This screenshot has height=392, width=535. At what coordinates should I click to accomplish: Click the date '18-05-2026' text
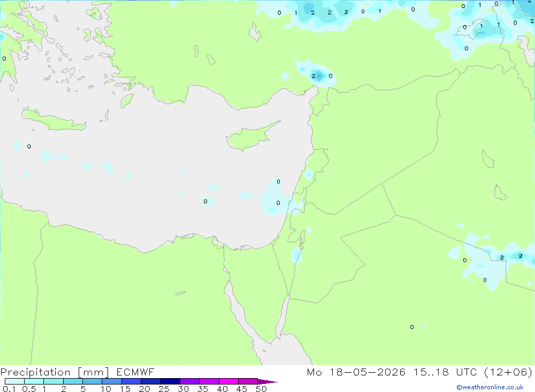(368, 372)
